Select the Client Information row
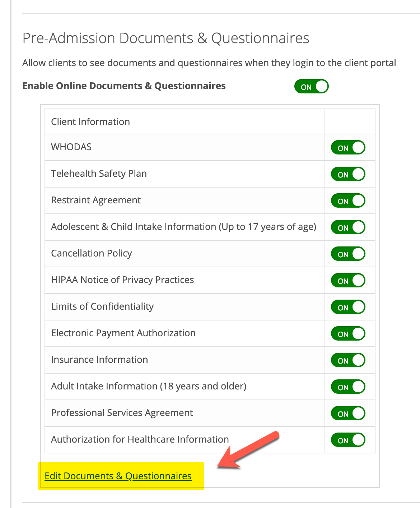 click(90, 122)
